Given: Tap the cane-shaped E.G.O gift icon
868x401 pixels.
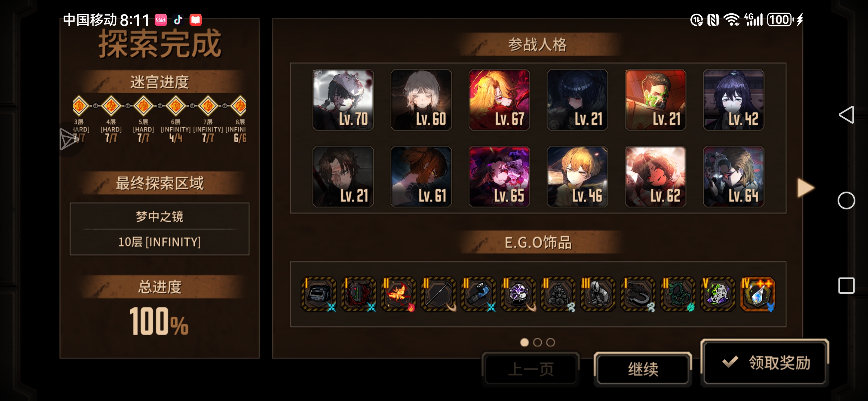Looking at the screenshot, I should 438,294.
